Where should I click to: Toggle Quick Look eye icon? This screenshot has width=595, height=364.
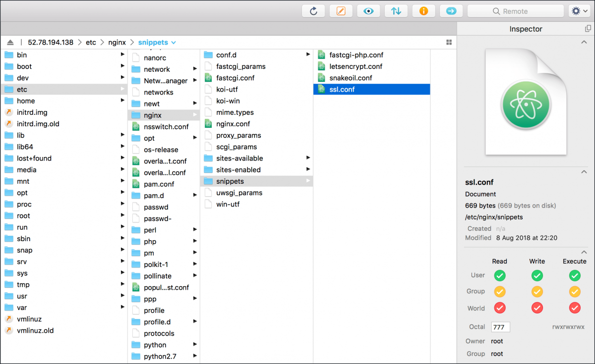point(368,11)
